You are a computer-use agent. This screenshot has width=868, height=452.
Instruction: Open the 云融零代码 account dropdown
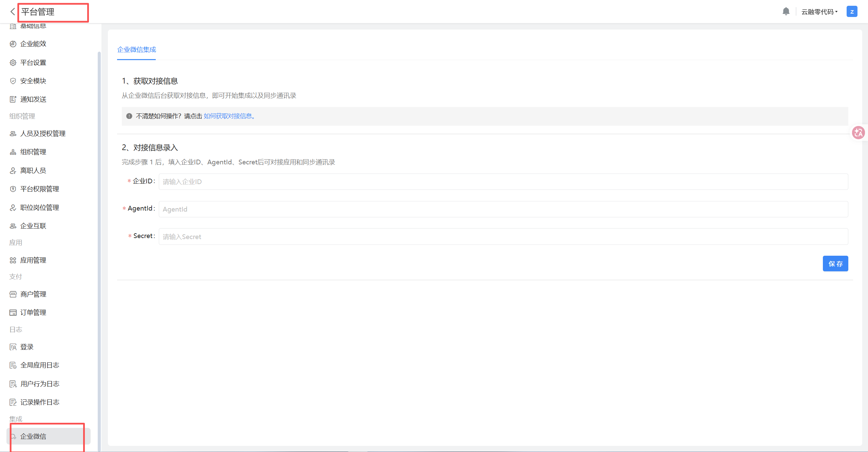819,12
